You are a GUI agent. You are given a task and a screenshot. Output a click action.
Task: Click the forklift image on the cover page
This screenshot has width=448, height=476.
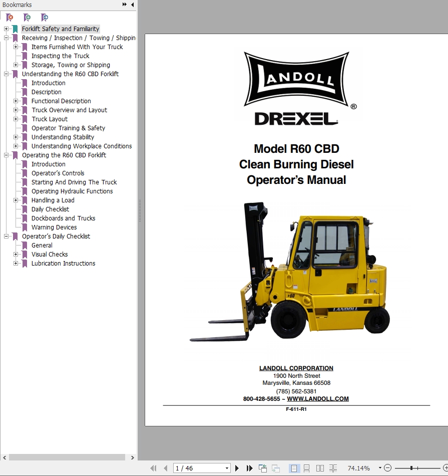290,272
